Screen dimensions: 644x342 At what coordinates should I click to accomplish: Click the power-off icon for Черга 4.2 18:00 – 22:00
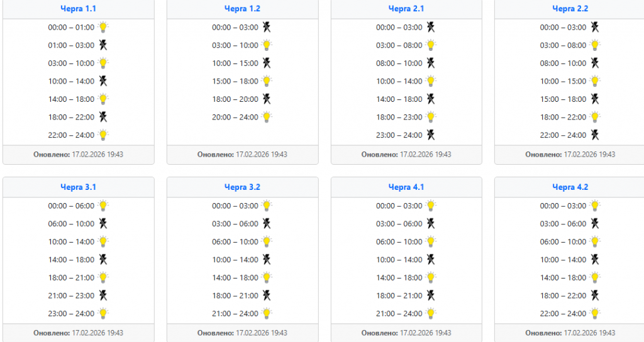click(x=595, y=295)
